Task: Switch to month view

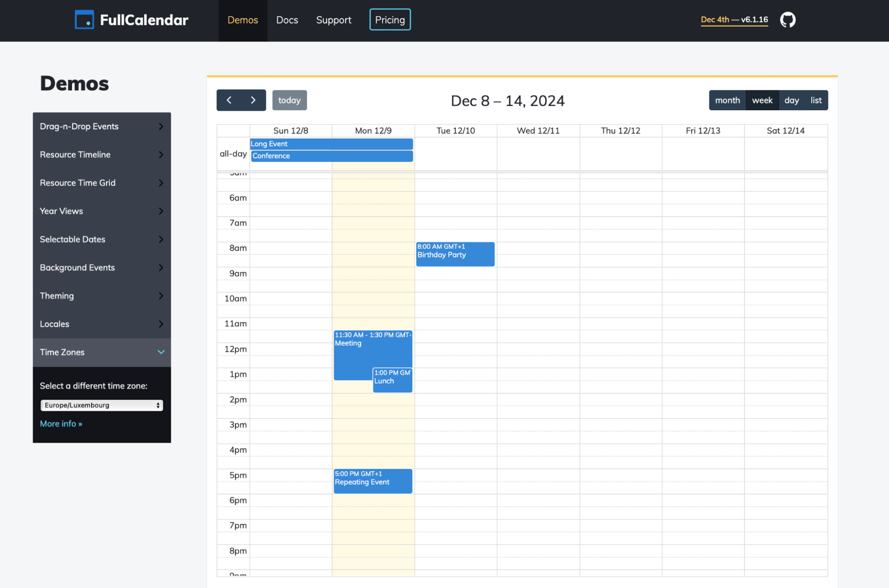Action: 726,100
